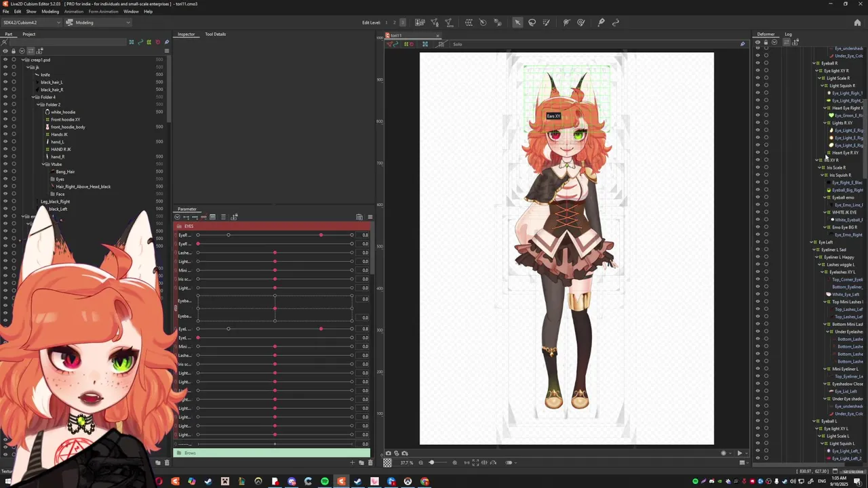
Task: Open Parameter panel hamburger menu
Action: (370, 217)
